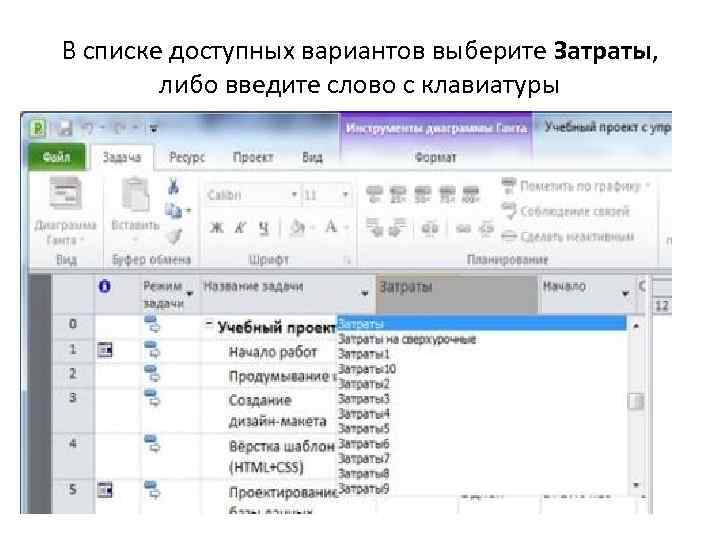Open the Вид ribbon tab
Viewport: 720px width, 540px height.
click(312, 158)
